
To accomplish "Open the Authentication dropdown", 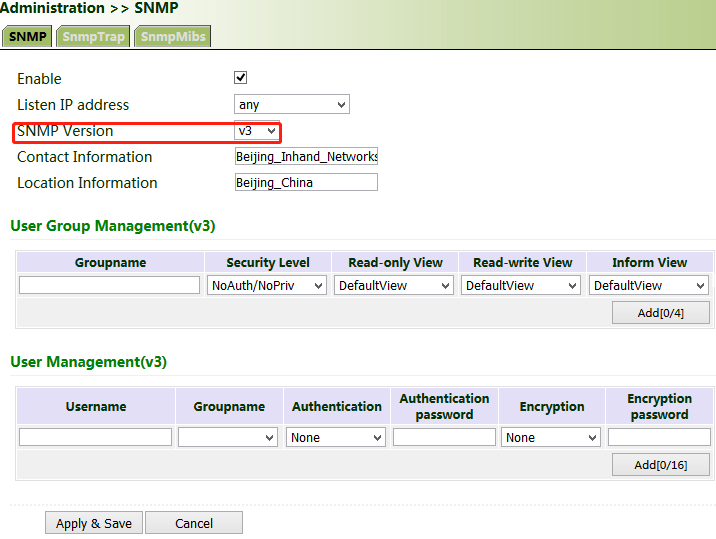I will pos(336,438).
